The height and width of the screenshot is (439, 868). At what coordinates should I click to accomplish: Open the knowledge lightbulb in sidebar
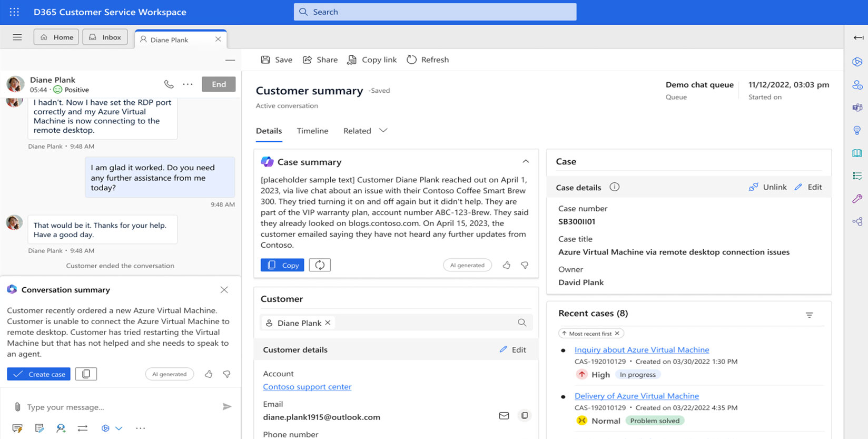click(857, 130)
